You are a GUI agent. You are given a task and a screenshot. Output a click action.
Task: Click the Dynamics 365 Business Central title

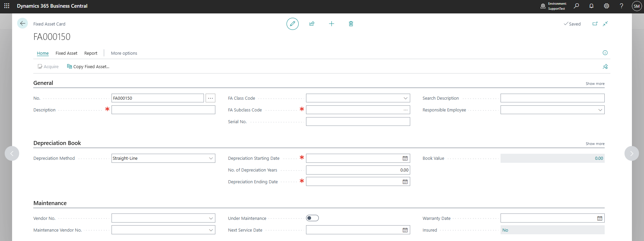[x=52, y=6]
